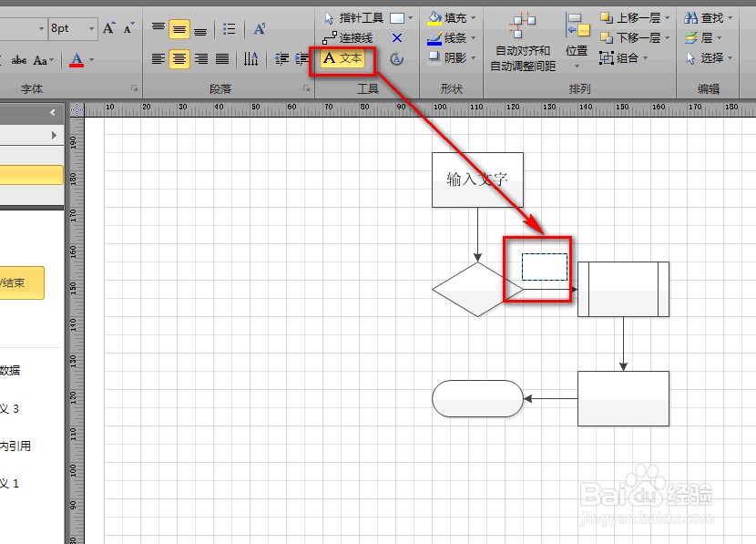Apply strikethrough text formatting
Screen dimensions: 756x544
19,60
